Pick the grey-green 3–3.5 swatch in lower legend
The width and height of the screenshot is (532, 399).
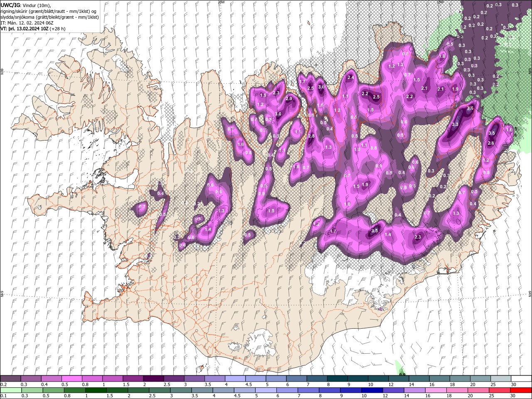pyautogui.click(x=181, y=390)
